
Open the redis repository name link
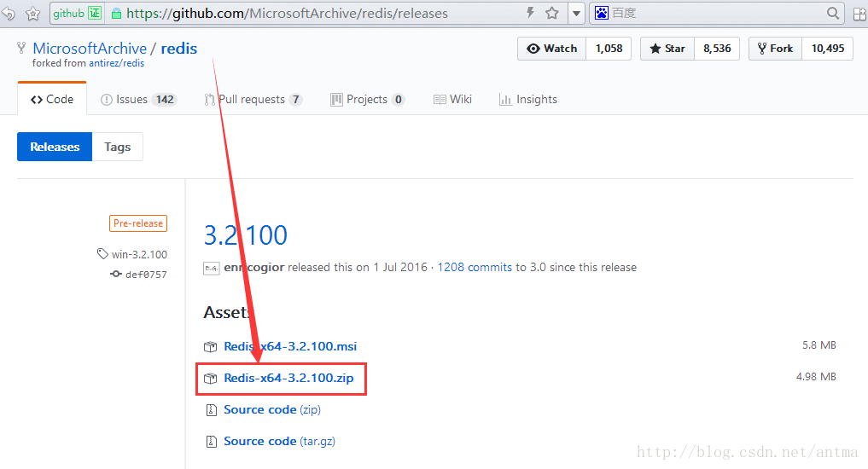178,49
